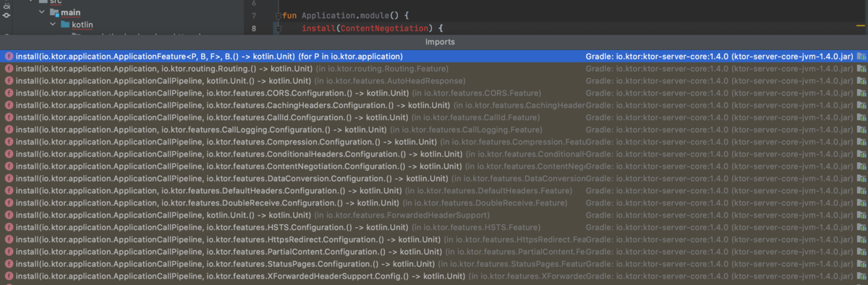
Task: Choose the CORS.Configuration install import
Action: [434, 93]
